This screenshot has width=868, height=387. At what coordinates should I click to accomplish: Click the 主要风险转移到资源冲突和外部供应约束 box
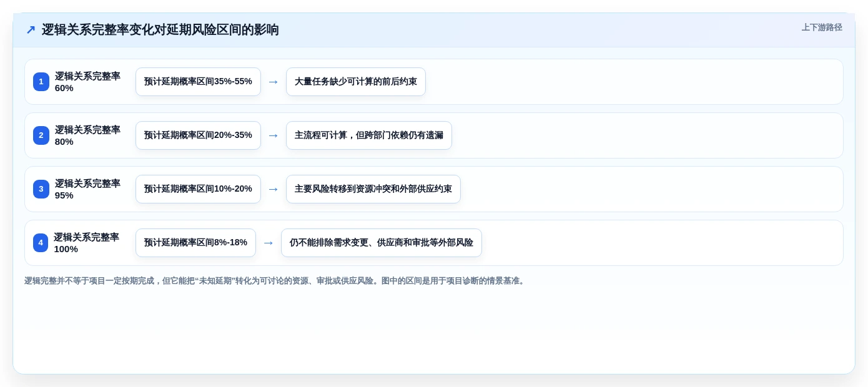[373, 189]
